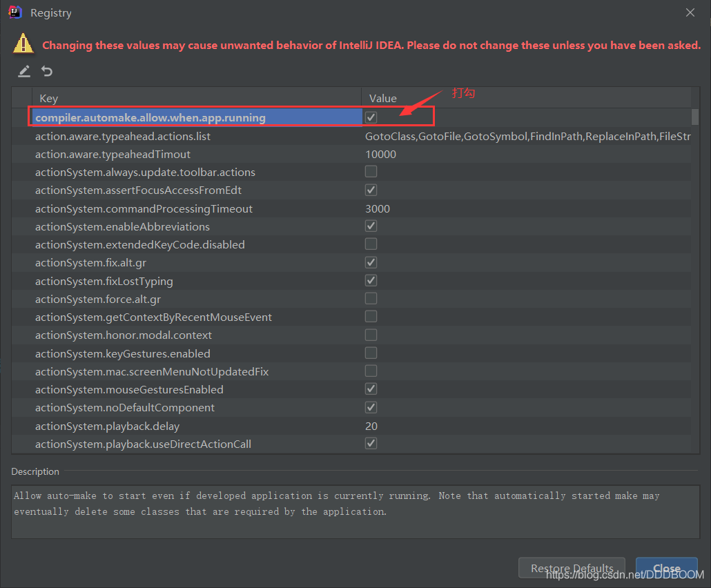Enable actionSystem.force.alt.gr checkbox
Viewport: 711px width, 588px height.
pos(371,299)
